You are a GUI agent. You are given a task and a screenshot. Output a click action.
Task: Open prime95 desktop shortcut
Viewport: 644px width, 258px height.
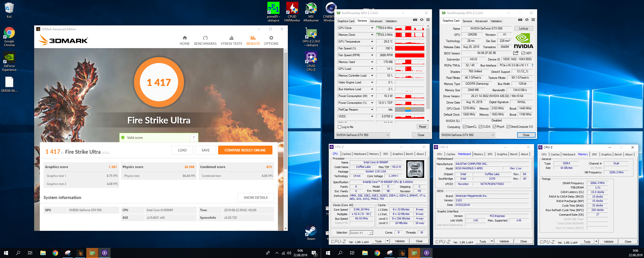273,12
